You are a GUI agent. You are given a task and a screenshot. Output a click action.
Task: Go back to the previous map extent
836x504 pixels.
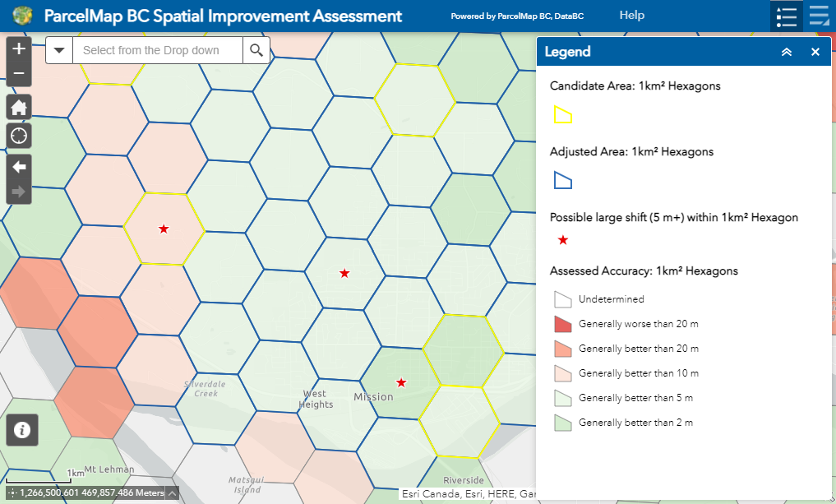point(19,167)
